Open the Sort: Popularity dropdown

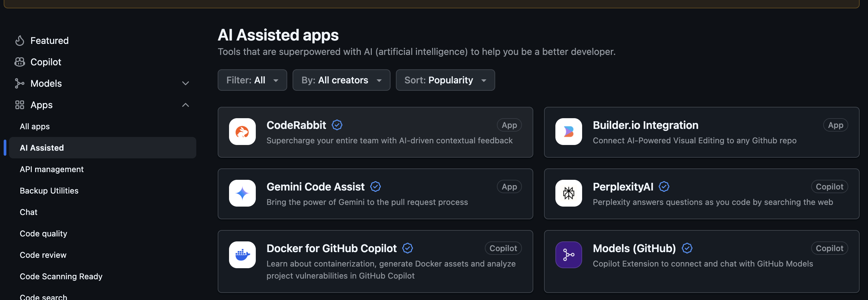tap(445, 80)
